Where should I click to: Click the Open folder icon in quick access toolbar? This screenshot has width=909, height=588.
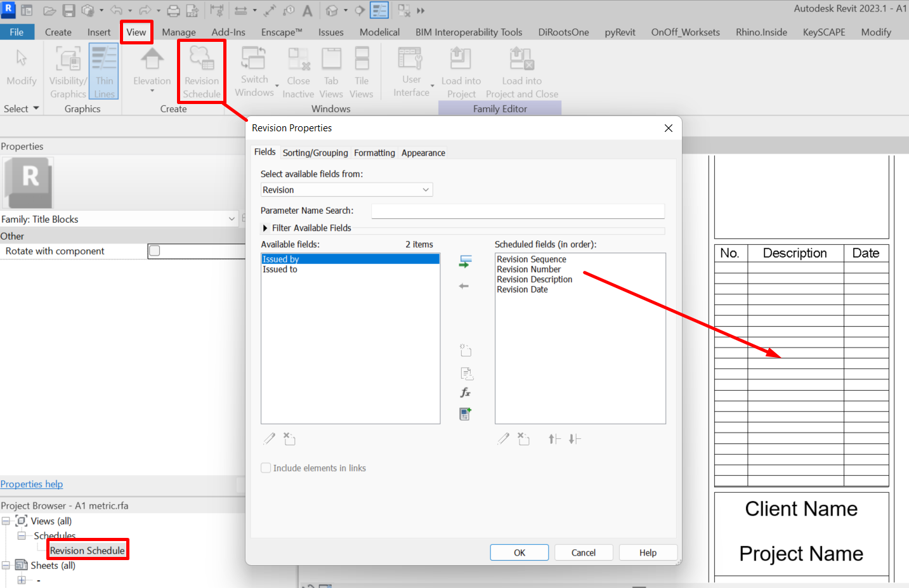point(49,11)
